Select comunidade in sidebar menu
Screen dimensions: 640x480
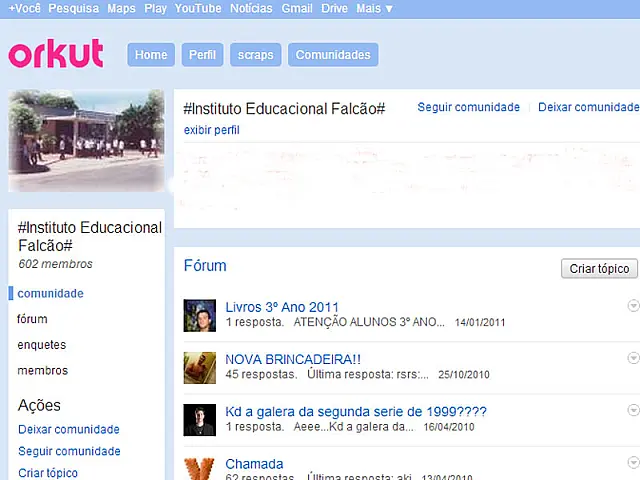(50, 293)
